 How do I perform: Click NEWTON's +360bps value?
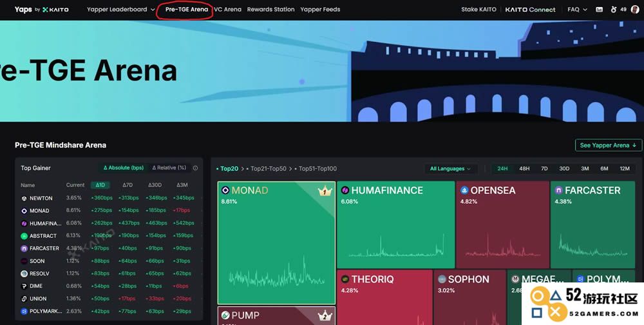(102, 199)
